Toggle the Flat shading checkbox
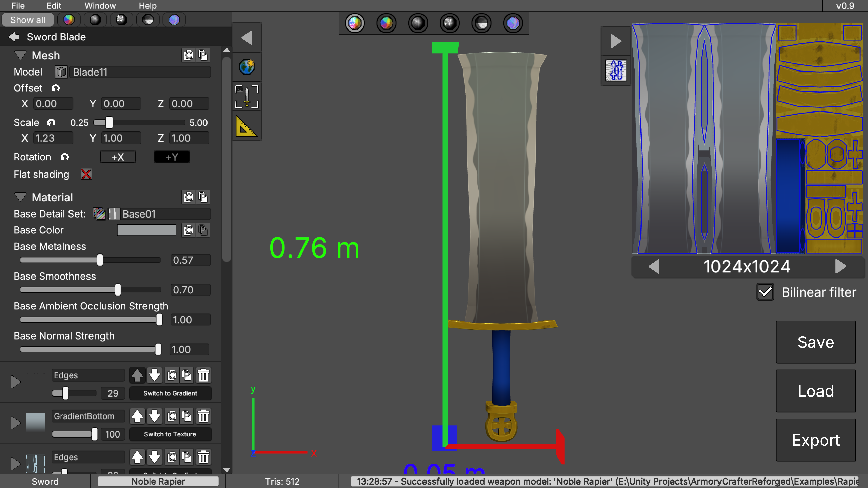This screenshot has width=868, height=488. point(86,174)
